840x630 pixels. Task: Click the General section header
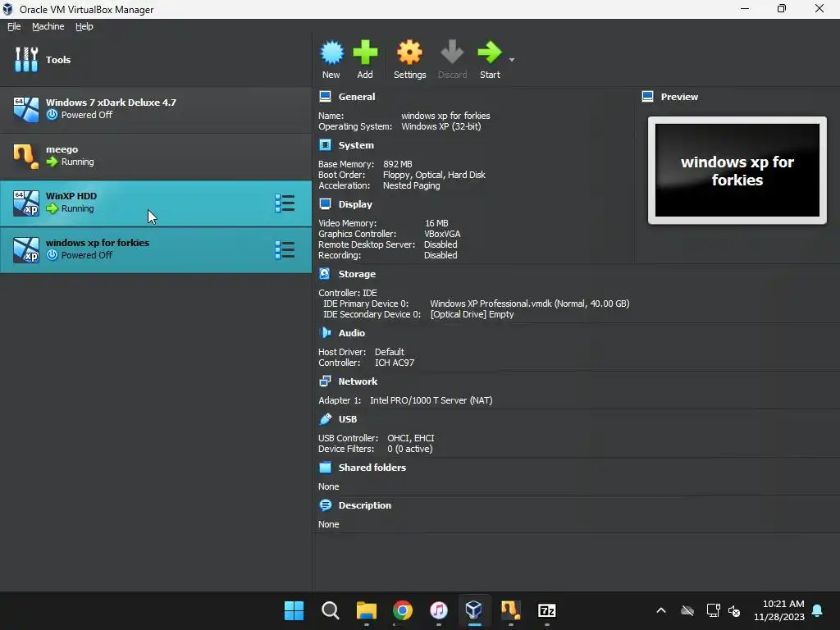(x=357, y=97)
